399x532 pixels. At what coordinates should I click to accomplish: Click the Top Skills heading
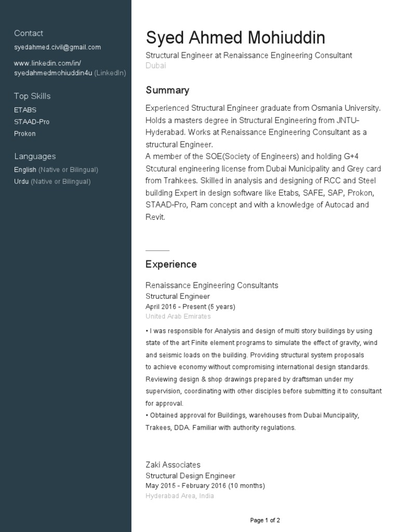32,96
